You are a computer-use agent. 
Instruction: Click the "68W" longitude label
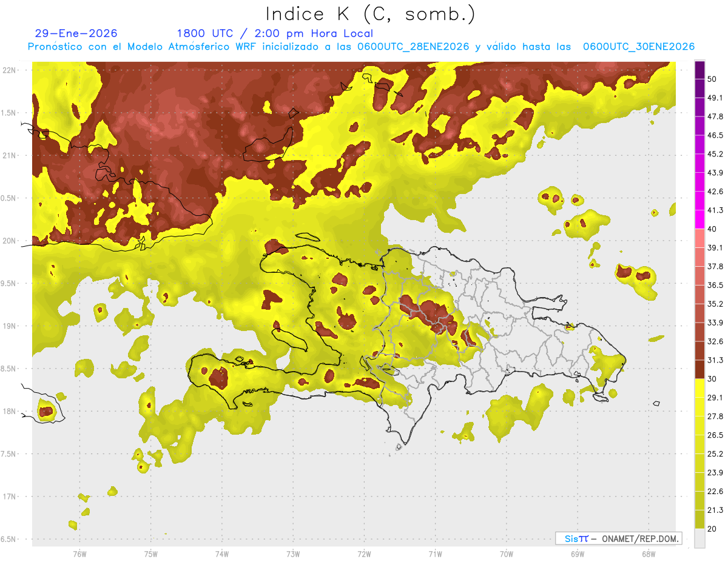[648, 554]
